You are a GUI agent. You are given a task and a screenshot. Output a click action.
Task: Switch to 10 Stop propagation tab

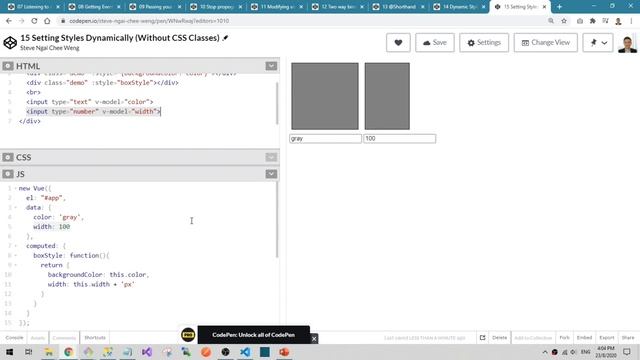(x=216, y=7)
